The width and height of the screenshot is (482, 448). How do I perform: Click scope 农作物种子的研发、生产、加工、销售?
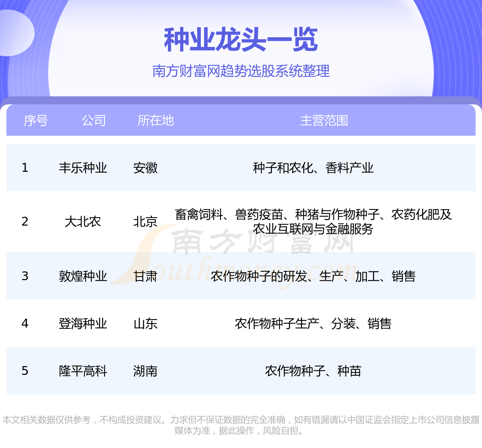[x=313, y=276]
